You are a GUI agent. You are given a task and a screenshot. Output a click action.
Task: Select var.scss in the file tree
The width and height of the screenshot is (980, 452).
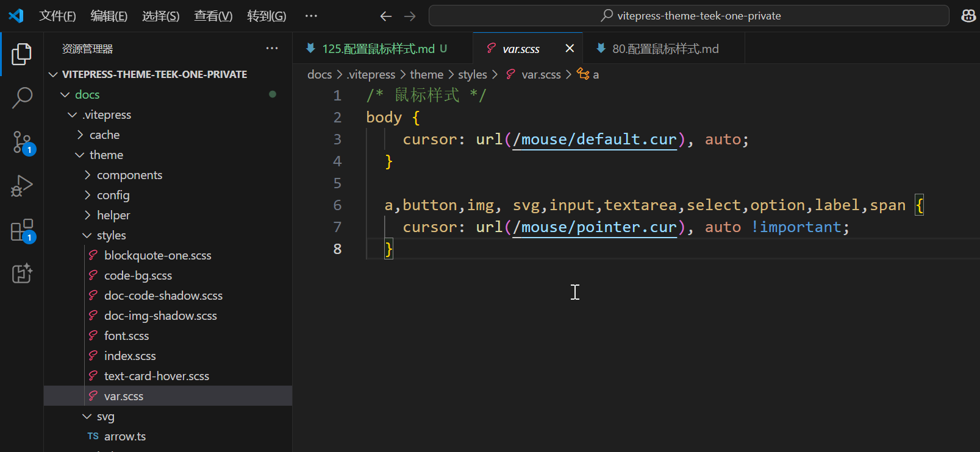pyautogui.click(x=168, y=396)
